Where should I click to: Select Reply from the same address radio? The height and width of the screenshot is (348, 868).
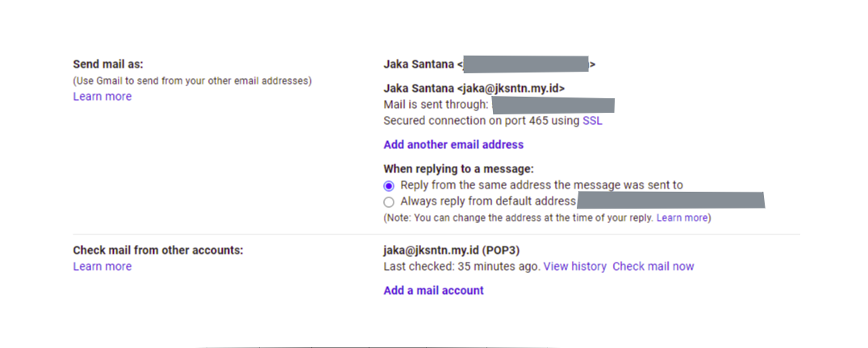tap(389, 185)
